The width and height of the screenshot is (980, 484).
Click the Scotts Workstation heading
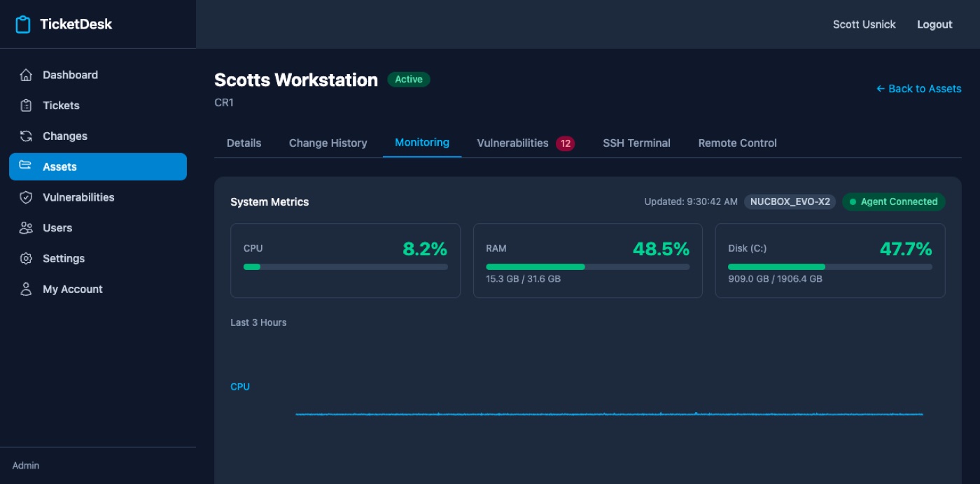296,80
